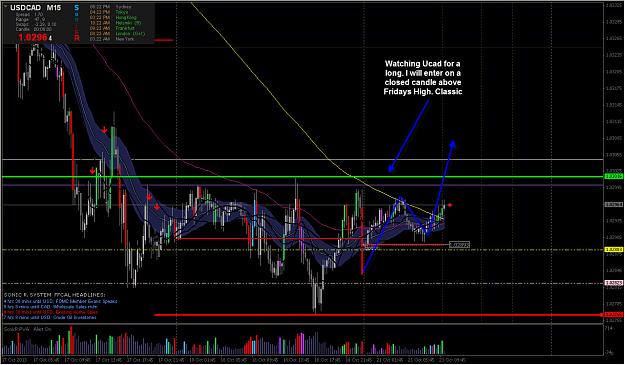The width and height of the screenshot is (625, 365).
Task: Click the small triangle beside USDCAD title
Action: tap(5, 7)
